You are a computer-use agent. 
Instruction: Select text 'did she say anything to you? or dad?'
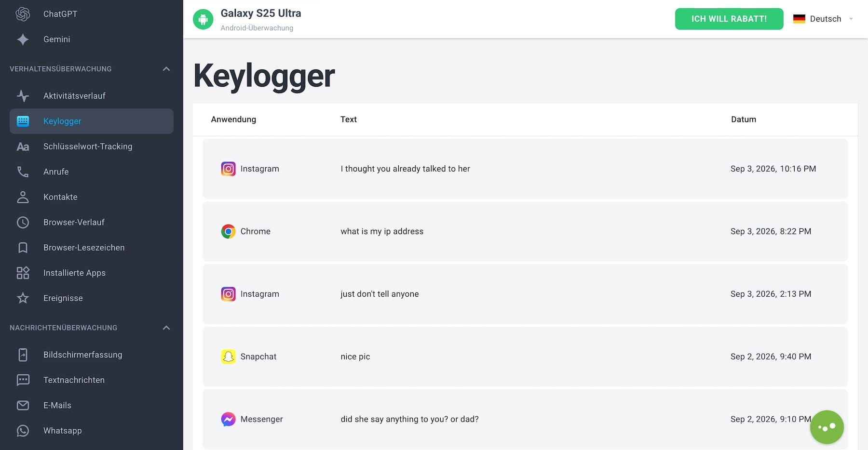[409, 420]
